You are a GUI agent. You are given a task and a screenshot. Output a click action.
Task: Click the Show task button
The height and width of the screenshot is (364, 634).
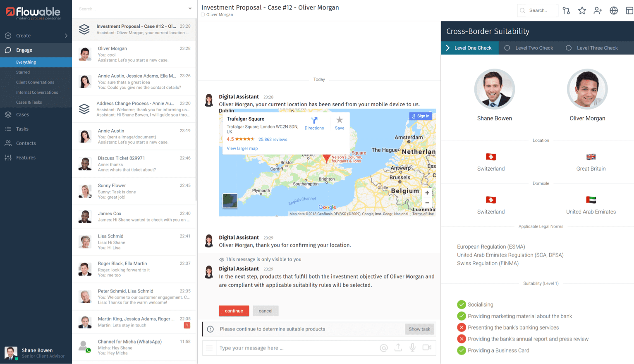419,329
